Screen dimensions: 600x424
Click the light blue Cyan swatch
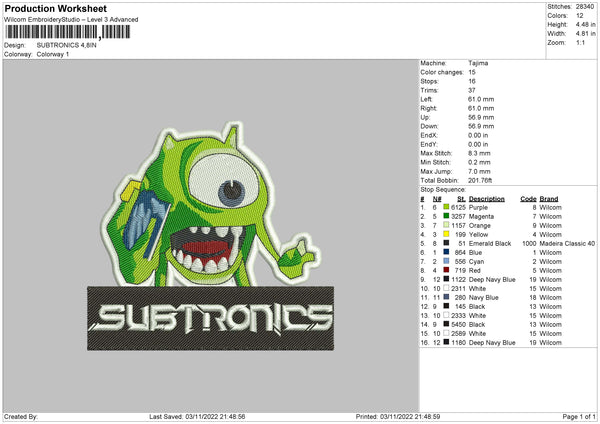[x=446, y=261]
